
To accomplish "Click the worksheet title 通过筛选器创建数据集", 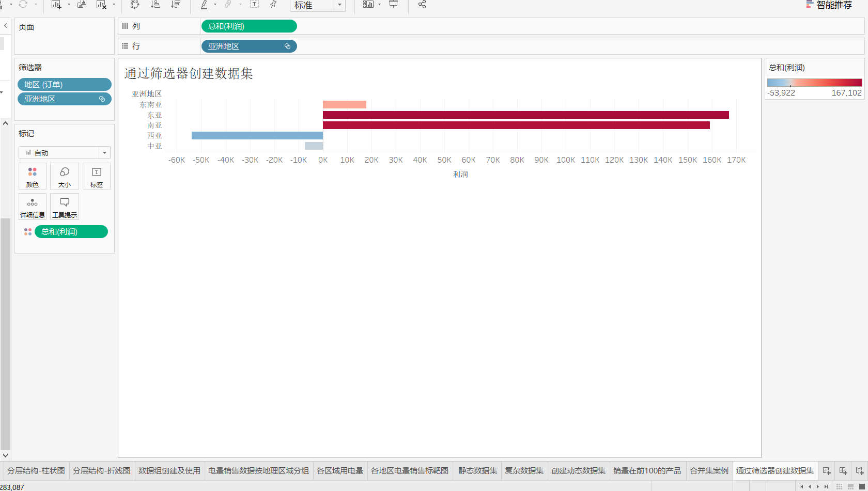I will [189, 73].
